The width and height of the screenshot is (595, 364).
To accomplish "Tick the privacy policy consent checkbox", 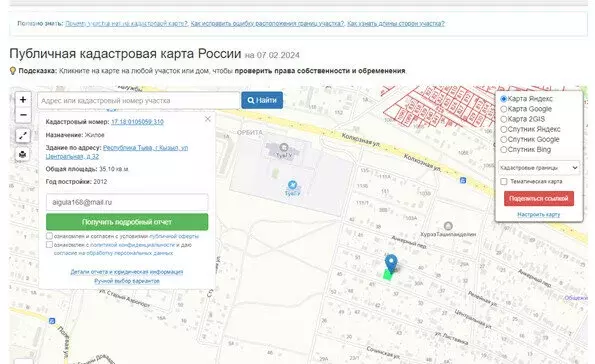I will coord(49,245).
